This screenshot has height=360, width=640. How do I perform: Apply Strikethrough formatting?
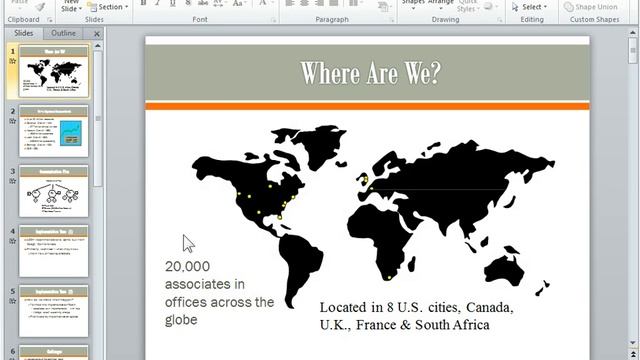202,3
